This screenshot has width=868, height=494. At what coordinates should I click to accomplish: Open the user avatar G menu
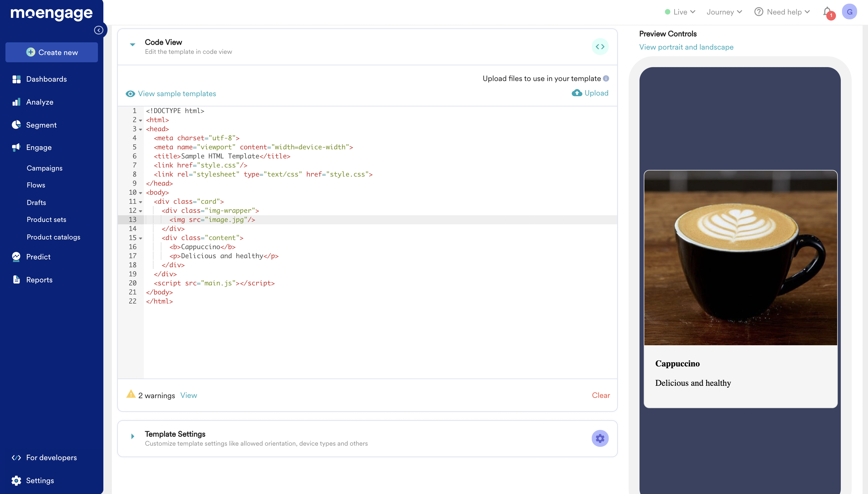click(x=849, y=12)
